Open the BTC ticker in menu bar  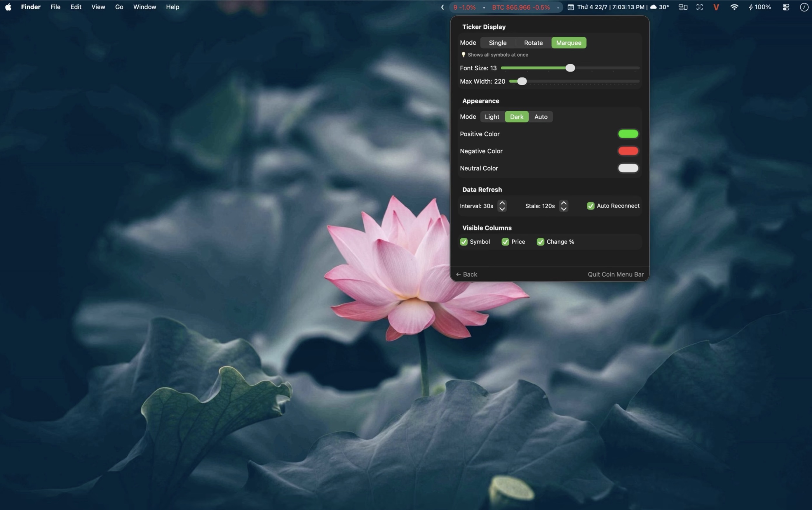pyautogui.click(x=521, y=7)
